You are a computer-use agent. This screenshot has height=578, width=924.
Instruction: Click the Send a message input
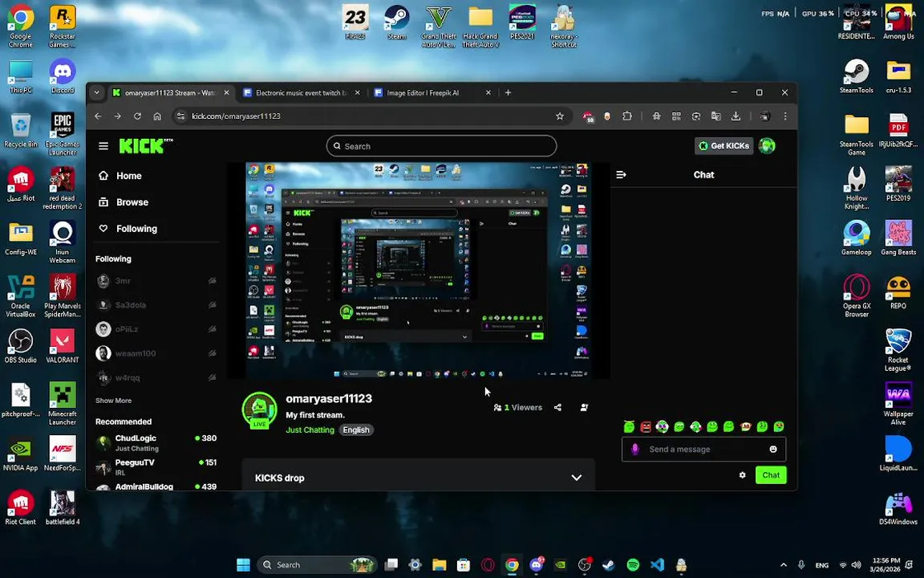[703, 450]
